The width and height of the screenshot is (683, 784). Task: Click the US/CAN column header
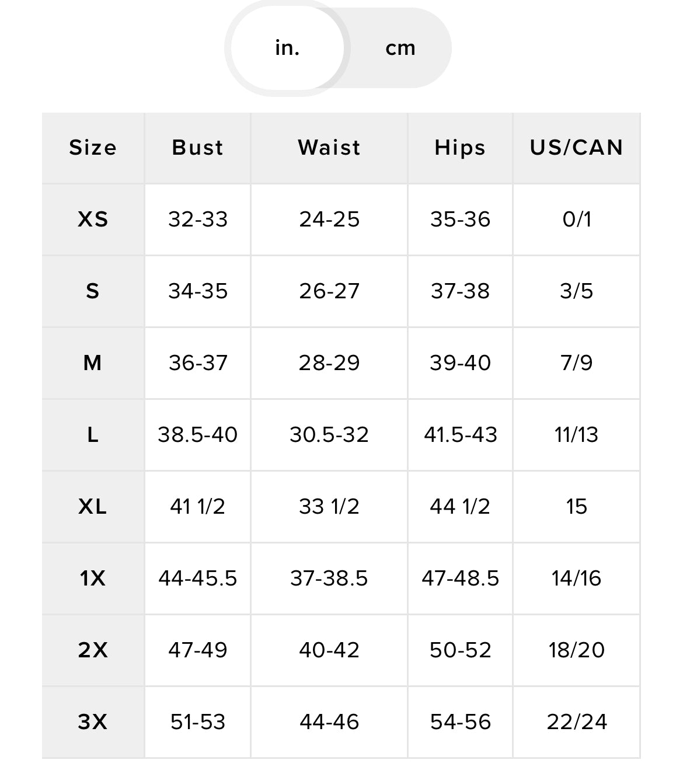pyautogui.click(x=576, y=148)
